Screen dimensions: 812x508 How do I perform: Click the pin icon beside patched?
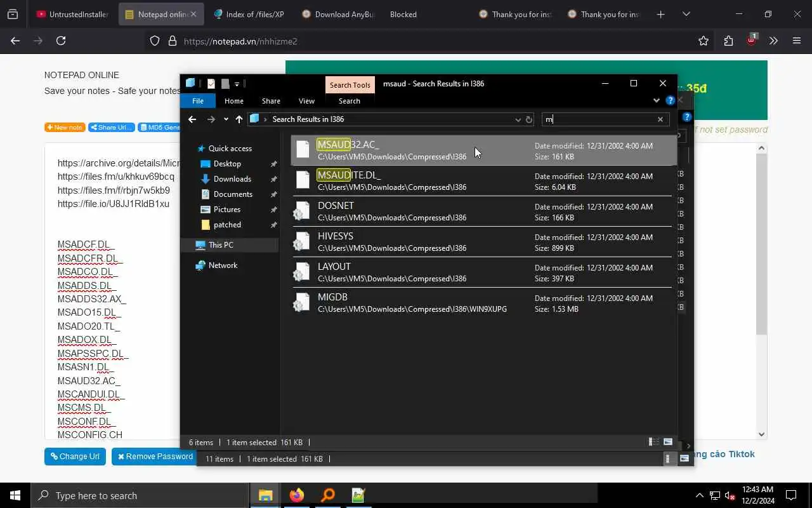click(273, 225)
